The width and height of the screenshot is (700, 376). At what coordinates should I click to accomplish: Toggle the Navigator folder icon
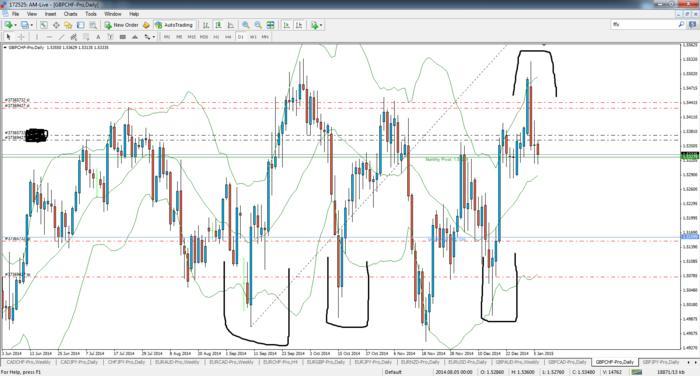[68, 25]
